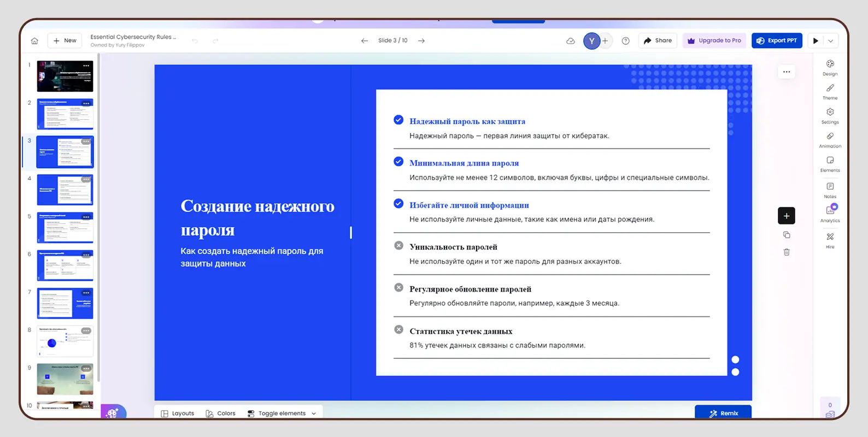Toggle checkmark beside Минимальная длина пароля

(398, 162)
